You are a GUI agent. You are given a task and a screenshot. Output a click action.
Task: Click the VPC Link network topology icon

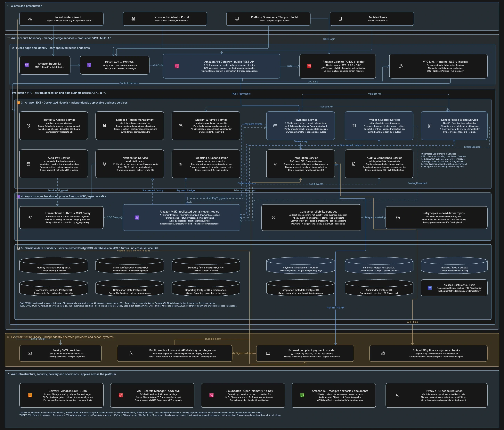click(401, 66)
